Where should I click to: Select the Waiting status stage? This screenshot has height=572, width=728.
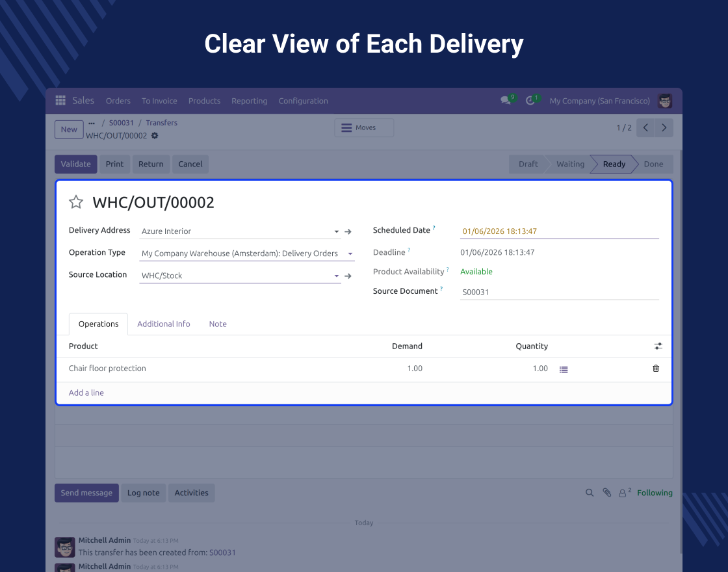570,164
